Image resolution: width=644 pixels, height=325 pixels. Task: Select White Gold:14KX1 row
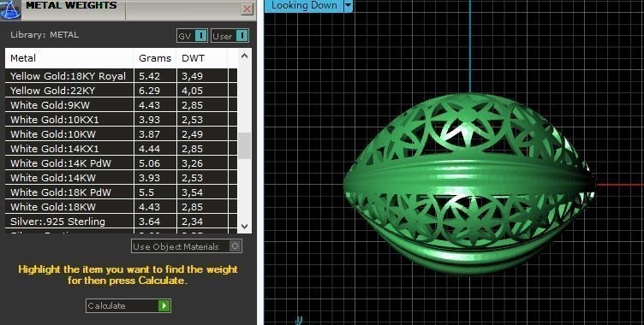pyautogui.click(x=121, y=149)
